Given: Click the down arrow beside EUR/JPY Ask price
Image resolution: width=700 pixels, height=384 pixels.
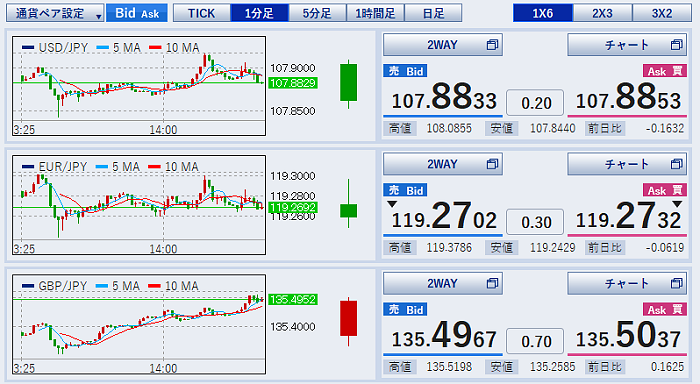Looking at the screenshot, I should (677, 205).
